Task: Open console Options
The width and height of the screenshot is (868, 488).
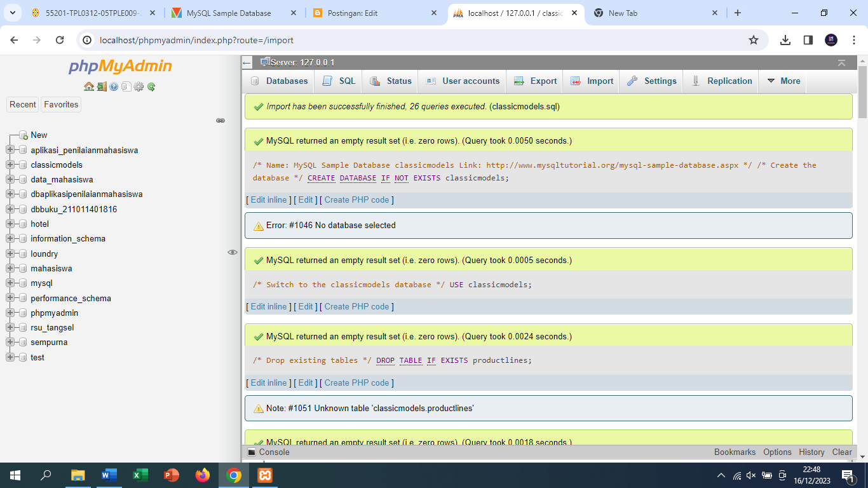Action: (778, 452)
